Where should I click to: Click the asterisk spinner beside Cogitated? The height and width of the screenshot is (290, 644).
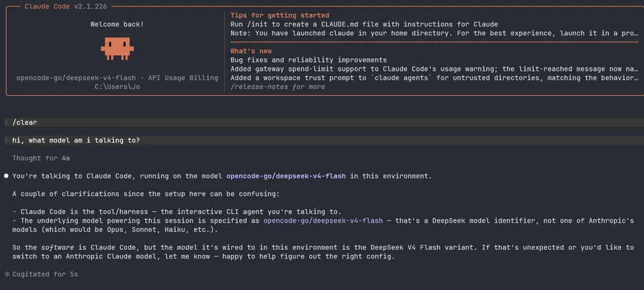pos(6,274)
